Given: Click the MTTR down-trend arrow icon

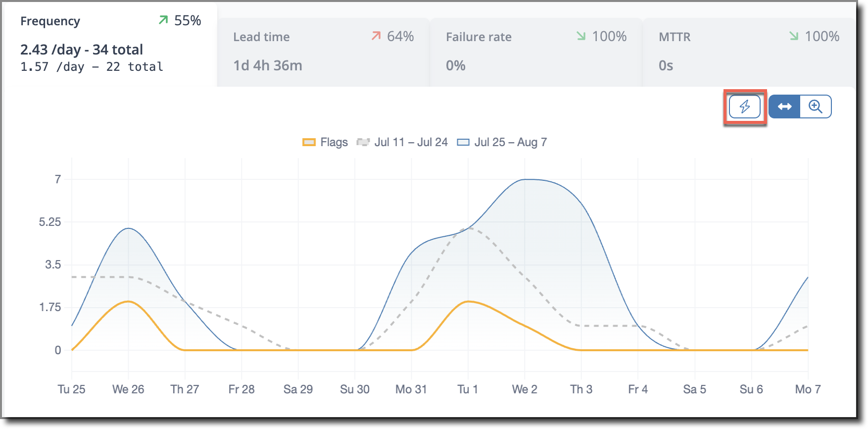Looking at the screenshot, I should [794, 36].
